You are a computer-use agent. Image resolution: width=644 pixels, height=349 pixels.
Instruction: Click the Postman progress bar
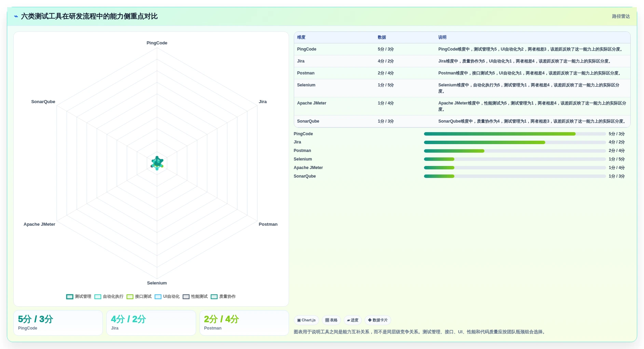515,151
